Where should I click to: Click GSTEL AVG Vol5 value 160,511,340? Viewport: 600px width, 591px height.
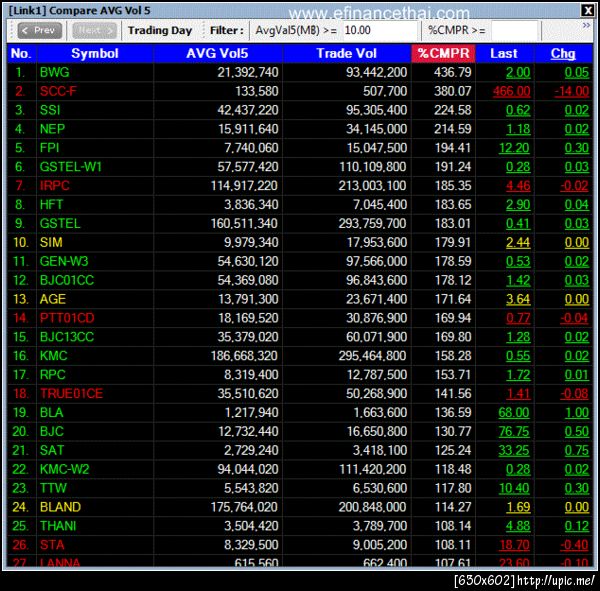244,224
